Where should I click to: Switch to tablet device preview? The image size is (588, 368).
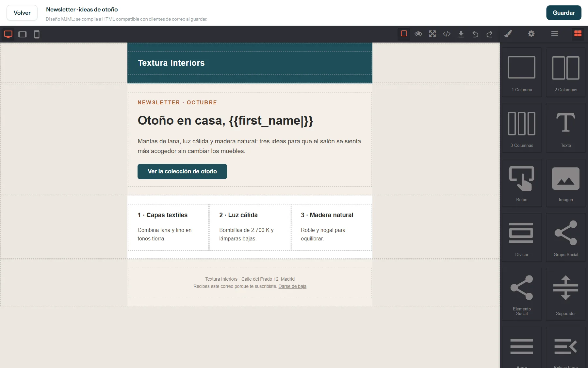pyautogui.click(x=23, y=34)
